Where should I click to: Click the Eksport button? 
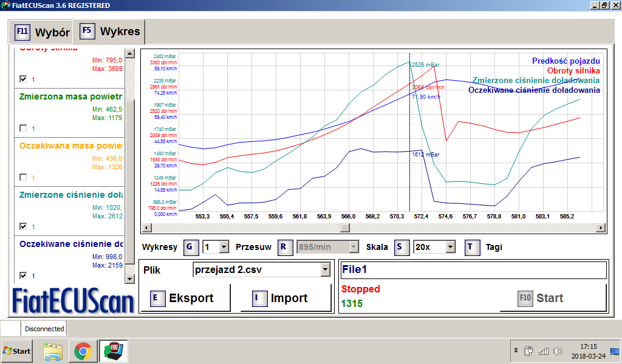185,298
